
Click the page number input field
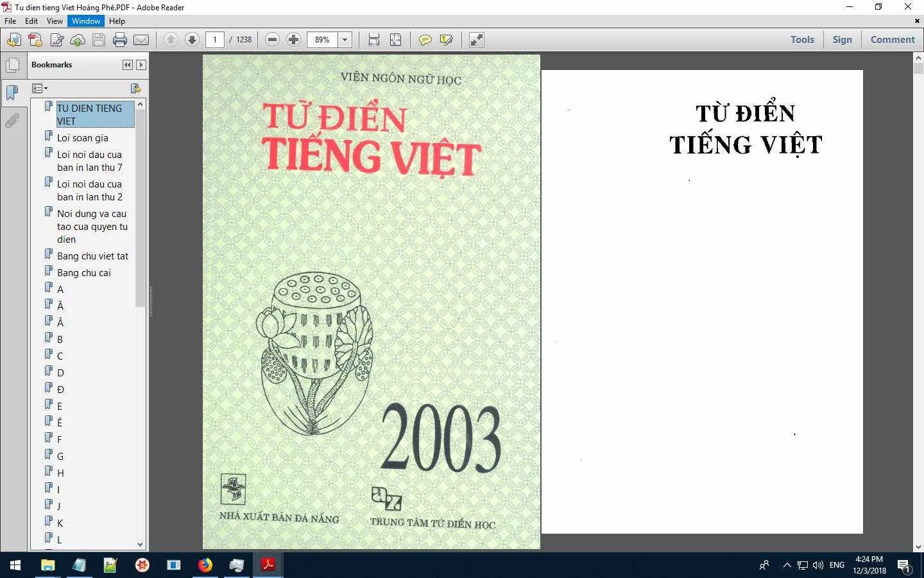[215, 40]
